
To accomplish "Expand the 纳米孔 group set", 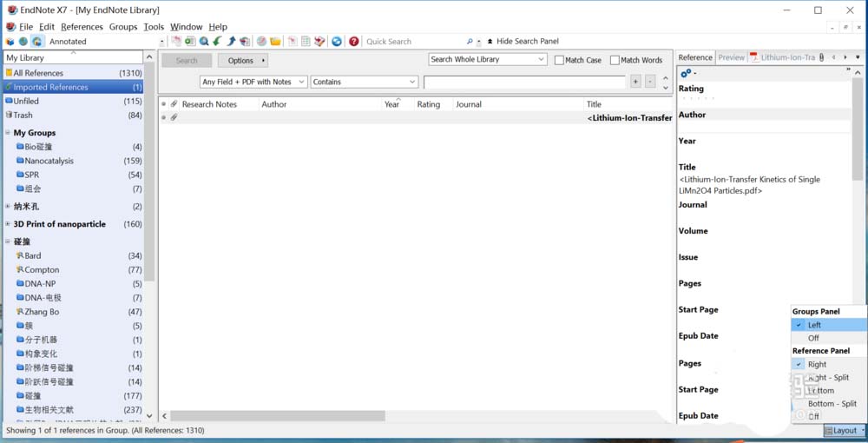I will 8,207.
